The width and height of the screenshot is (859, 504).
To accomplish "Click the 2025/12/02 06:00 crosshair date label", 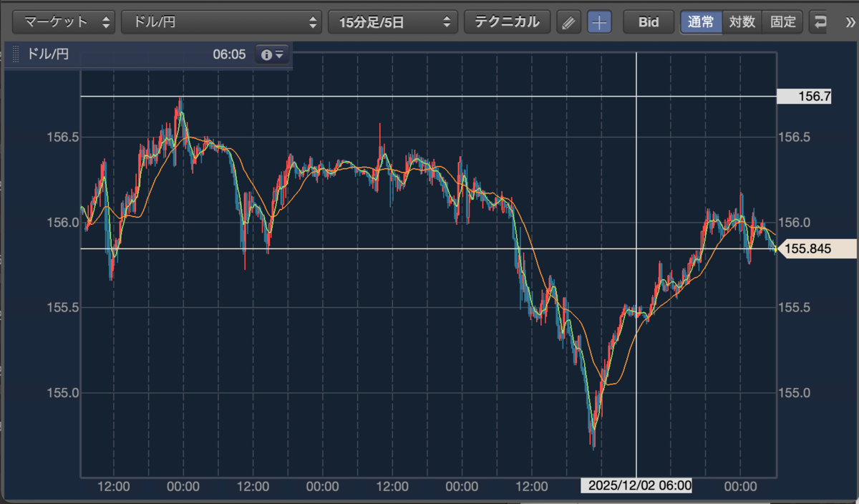I will click(x=636, y=486).
